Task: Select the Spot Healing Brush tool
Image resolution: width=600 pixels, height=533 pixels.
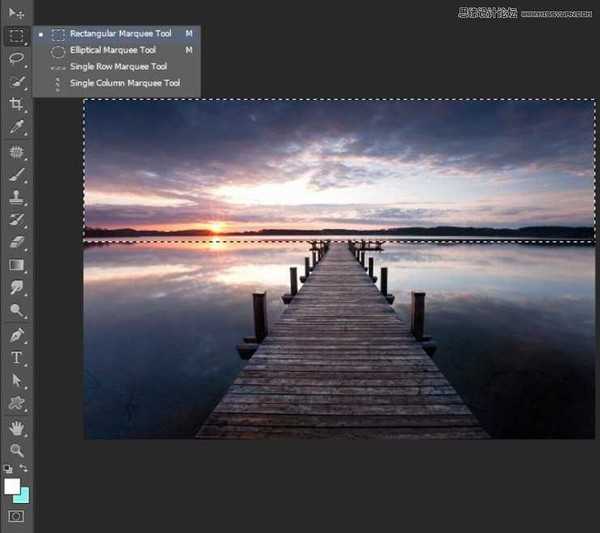Action: tap(16, 152)
